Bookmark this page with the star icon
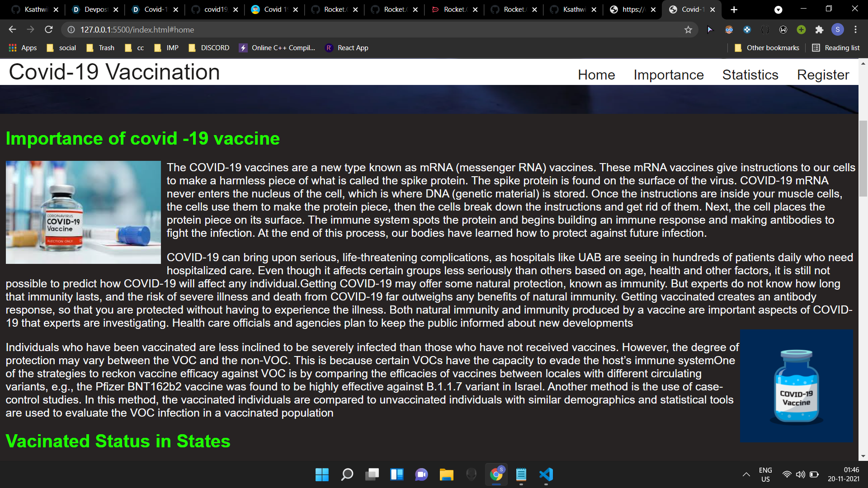This screenshot has height=488, width=868. click(688, 30)
